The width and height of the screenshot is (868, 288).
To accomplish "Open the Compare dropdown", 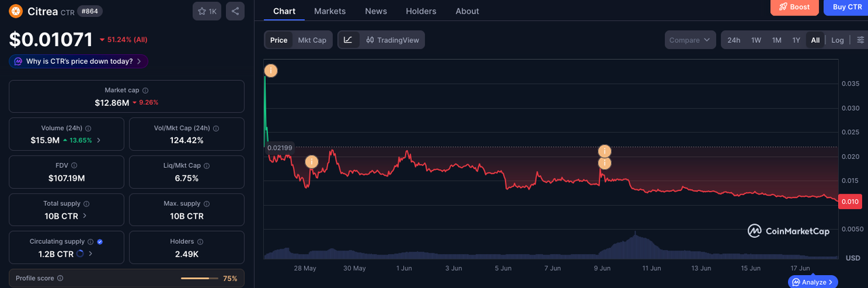I will tap(690, 40).
